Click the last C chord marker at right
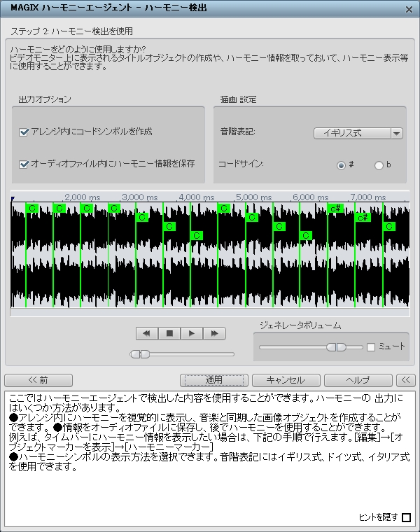 (389, 226)
